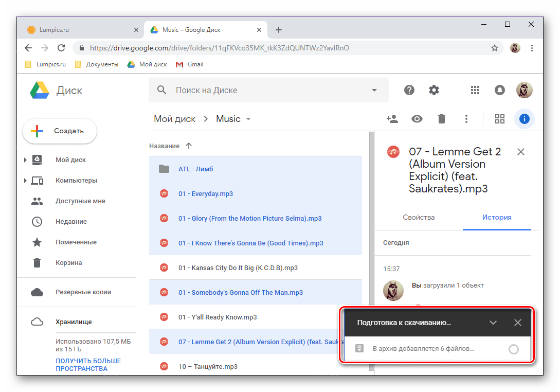Open Chrome menu three dots
The height and width of the screenshot is (392, 560).
532,48
